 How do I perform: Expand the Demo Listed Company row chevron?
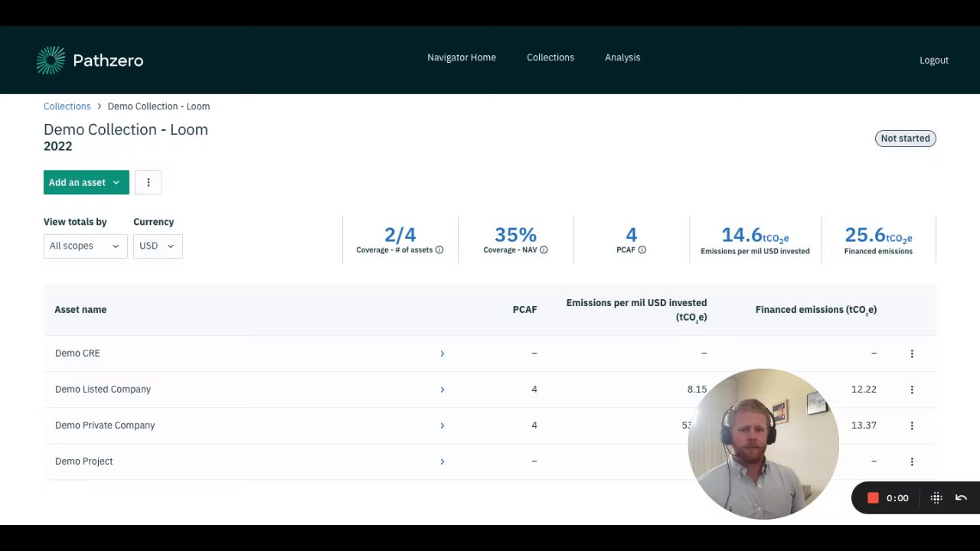pyautogui.click(x=443, y=390)
